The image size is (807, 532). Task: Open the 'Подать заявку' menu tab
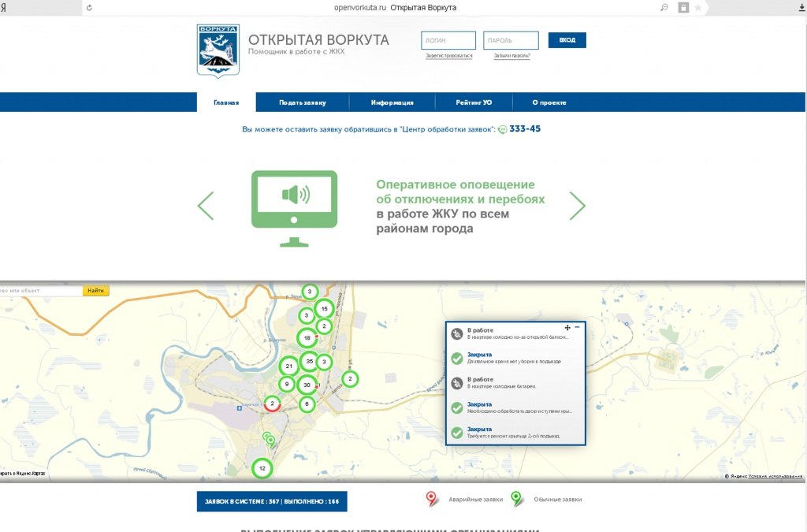[x=302, y=102]
